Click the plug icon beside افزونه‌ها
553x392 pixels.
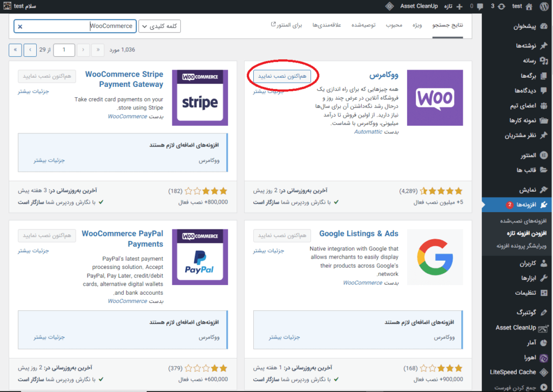pyautogui.click(x=544, y=205)
